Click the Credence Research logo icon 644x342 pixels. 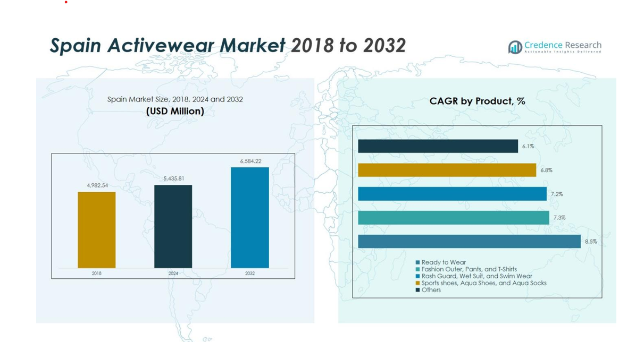click(x=515, y=47)
